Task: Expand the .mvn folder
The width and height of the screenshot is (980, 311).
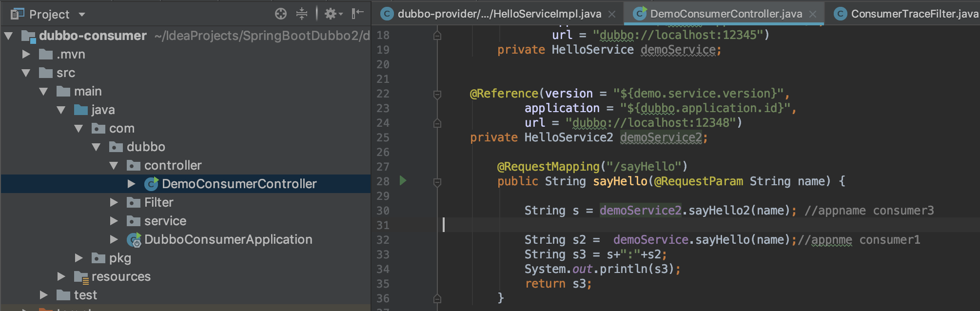Action: 26,54
